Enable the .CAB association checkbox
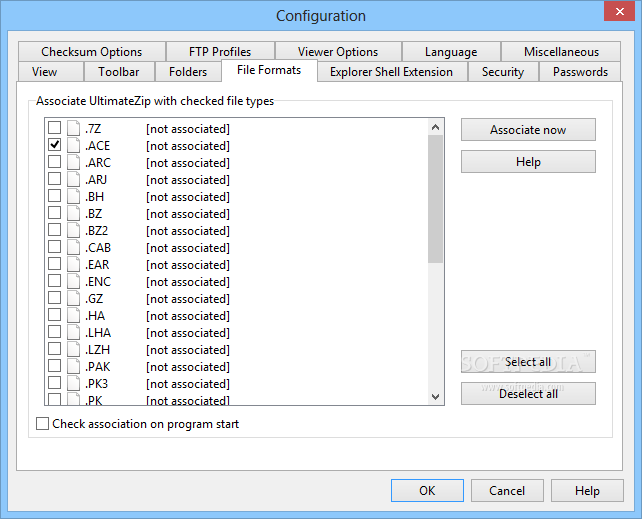 (54, 246)
